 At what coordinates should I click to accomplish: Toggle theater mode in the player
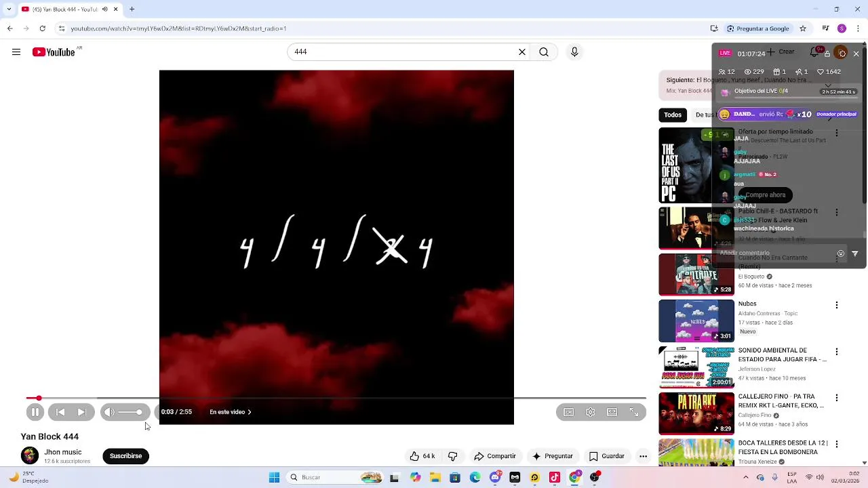(x=612, y=412)
